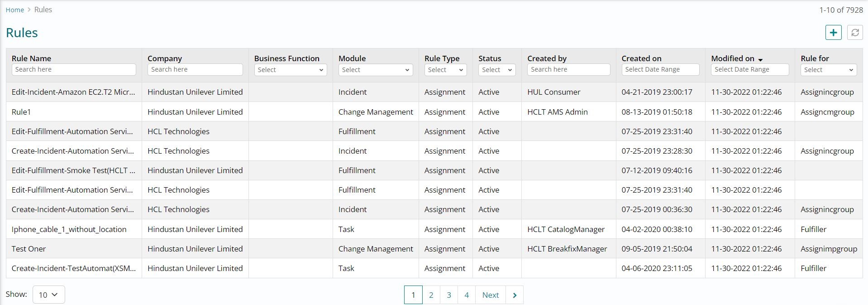Expand the Rule Type select filter
This screenshot has height=305, width=868.
tap(445, 70)
